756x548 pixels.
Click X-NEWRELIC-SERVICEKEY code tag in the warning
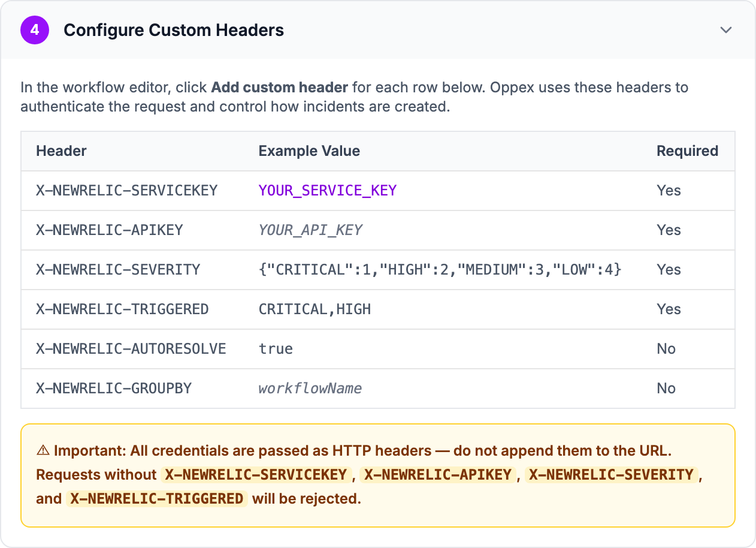(256, 475)
